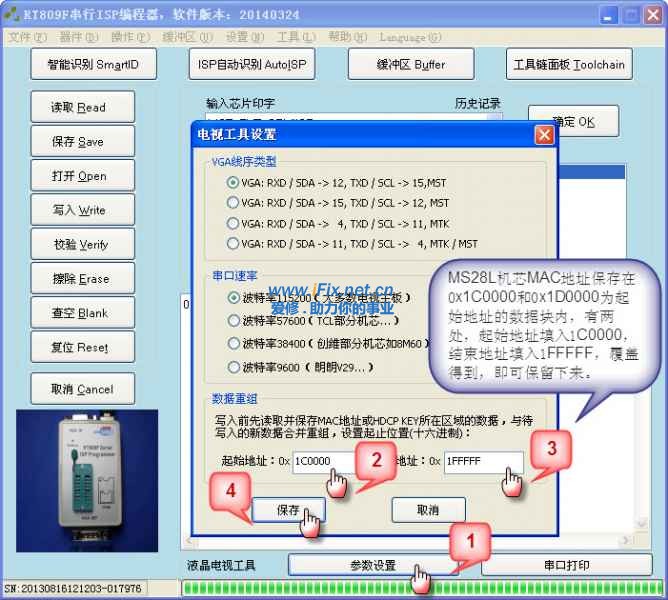Pick baud rate 9600 option
Viewport: 668px width, 600px height.
click(x=233, y=367)
